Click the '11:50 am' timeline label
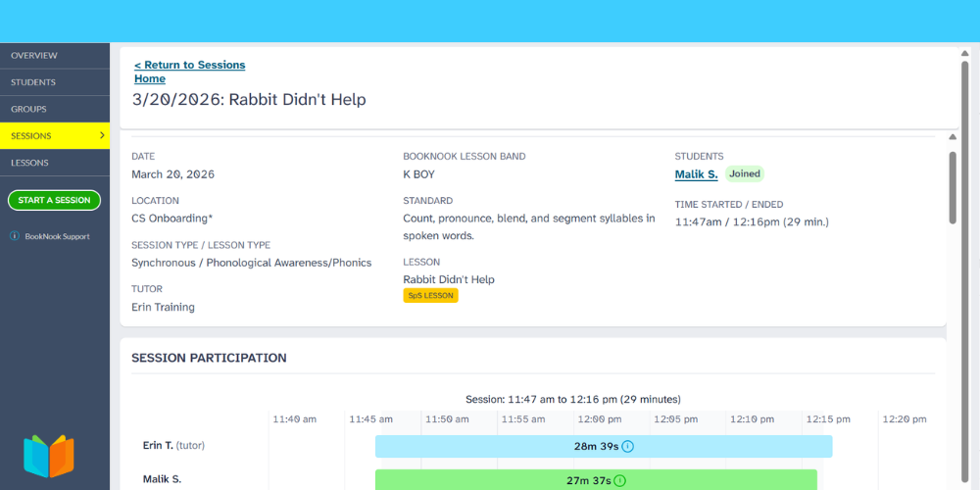This screenshot has width=980, height=490. click(448, 419)
